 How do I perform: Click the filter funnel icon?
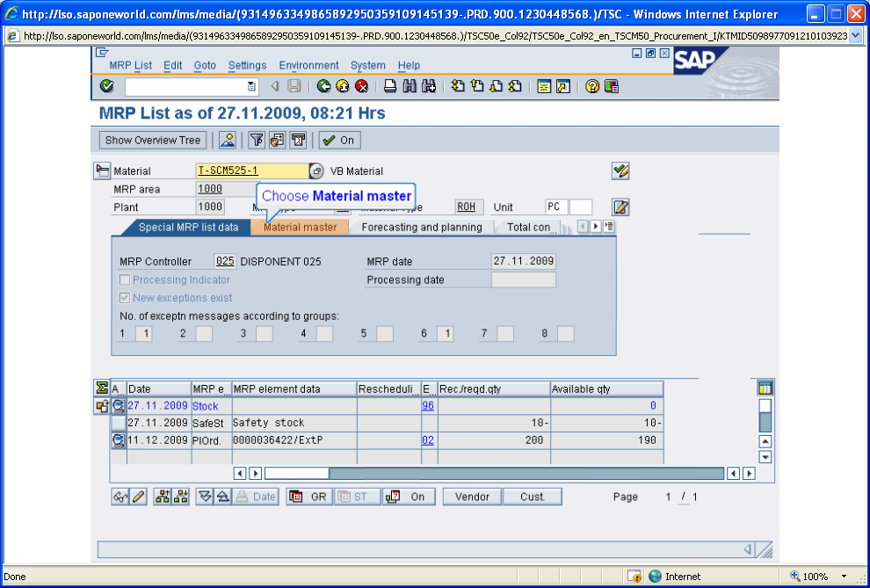tap(257, 140)
